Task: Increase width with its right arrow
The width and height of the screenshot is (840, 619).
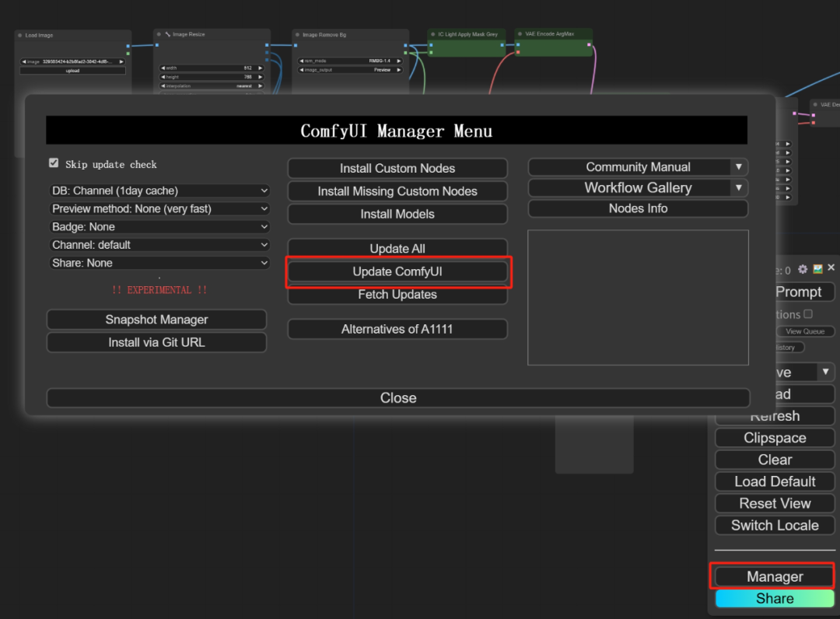Action: pos(261,68)
